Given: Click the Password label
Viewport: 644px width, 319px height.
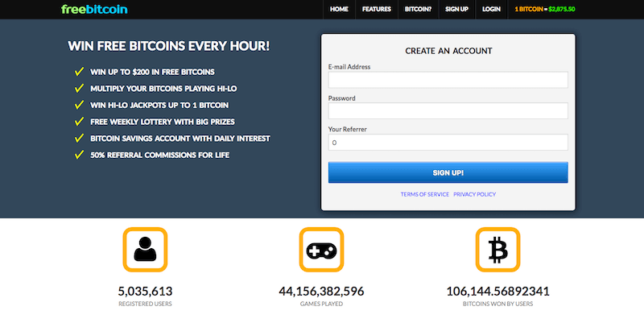Looking at the screenshot, I should point(341,98).
